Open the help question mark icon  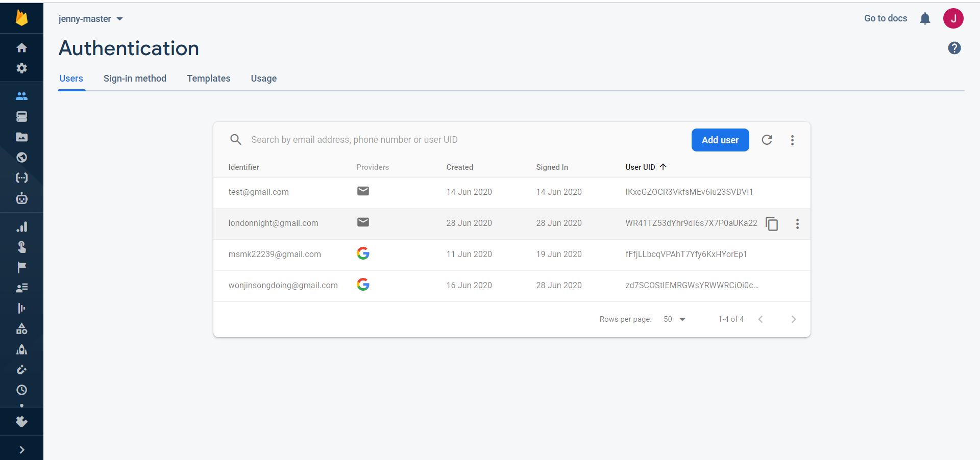(954, 48)
